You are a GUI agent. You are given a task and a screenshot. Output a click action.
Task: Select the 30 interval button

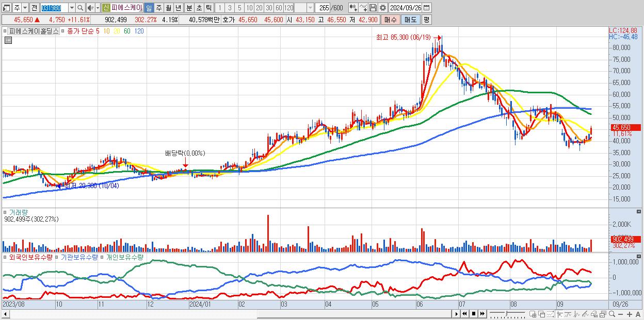(269, 8)
